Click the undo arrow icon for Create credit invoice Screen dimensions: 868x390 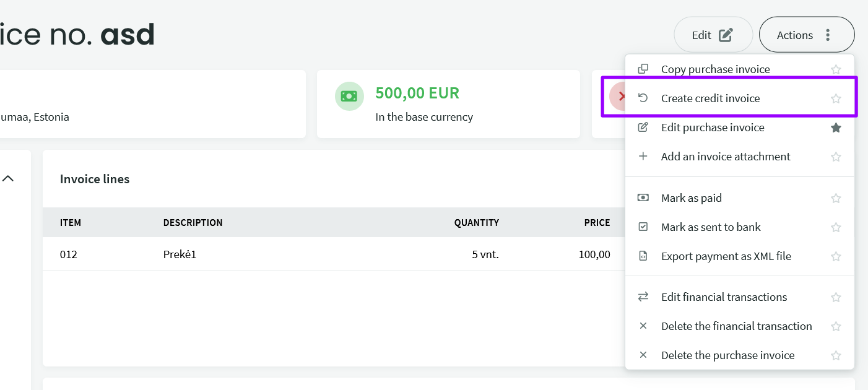pos(643,98)
